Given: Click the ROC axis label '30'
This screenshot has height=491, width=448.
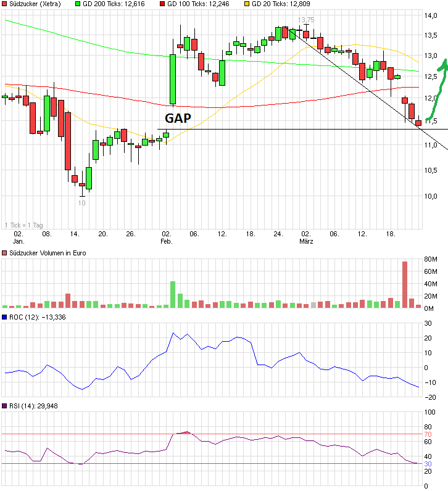Looking at the screenshot, I should pos(428,323).
